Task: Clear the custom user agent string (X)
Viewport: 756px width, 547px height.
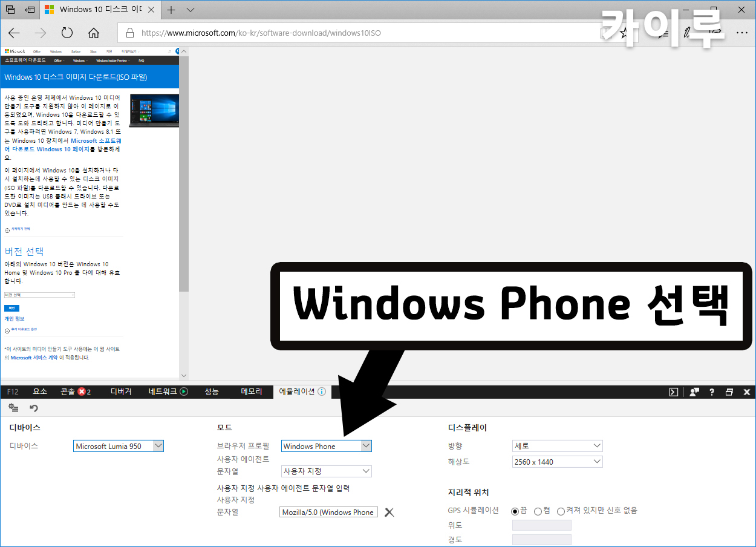Action: [x=389, y=513]
